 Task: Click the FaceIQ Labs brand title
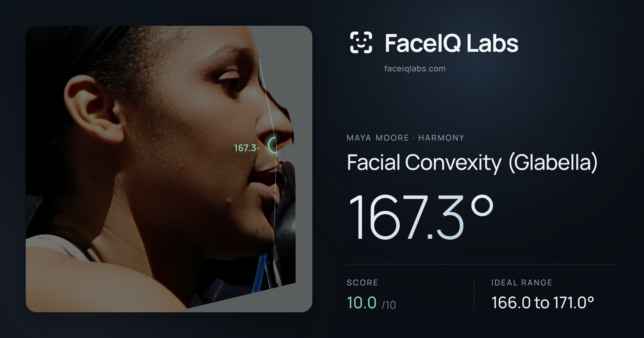coord(452,43)
